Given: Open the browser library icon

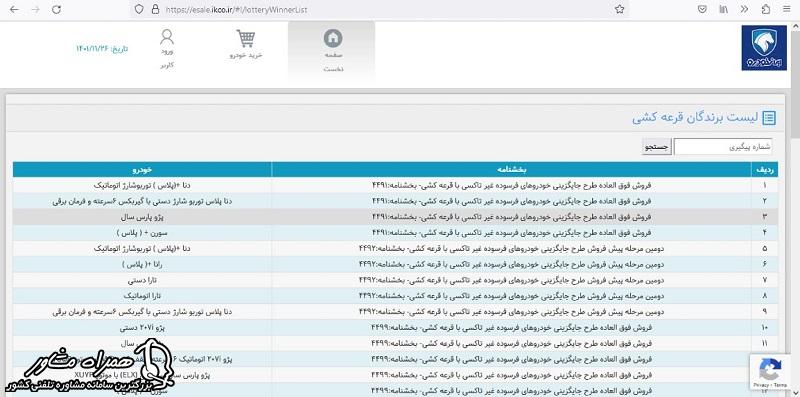Looking at the screenshot, I should click(723, 9).
